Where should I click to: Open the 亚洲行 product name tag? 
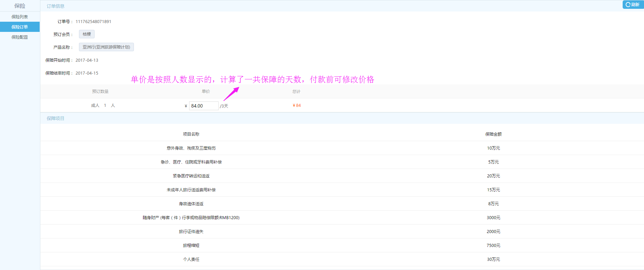click(x=106, y=47)
